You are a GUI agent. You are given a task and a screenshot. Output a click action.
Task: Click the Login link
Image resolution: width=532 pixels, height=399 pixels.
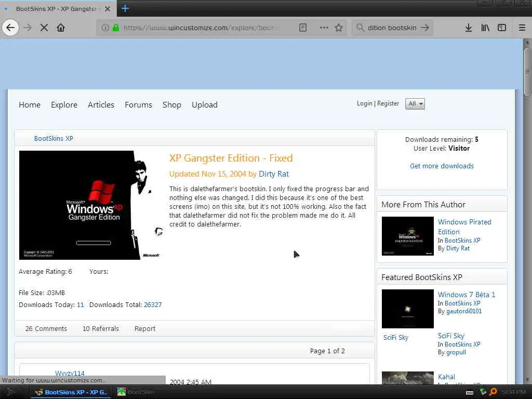(x=364, y=103)
